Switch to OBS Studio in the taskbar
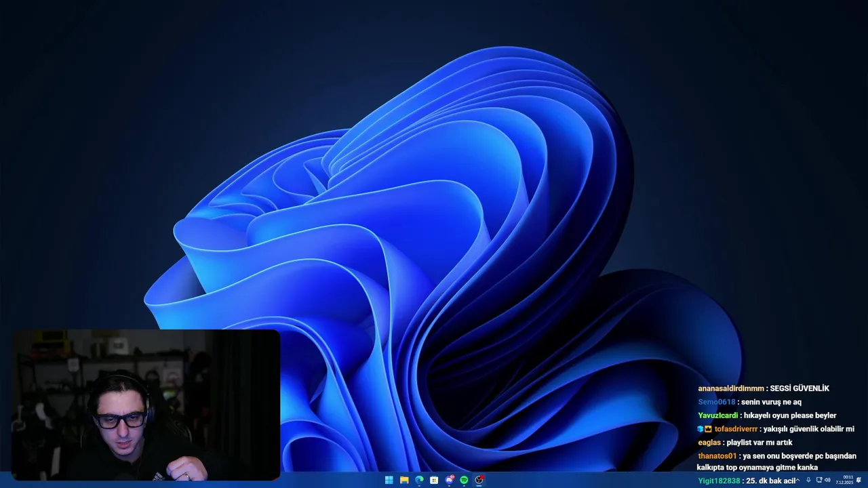The height and width of the screenshot is (488, 868). (479, 480)
